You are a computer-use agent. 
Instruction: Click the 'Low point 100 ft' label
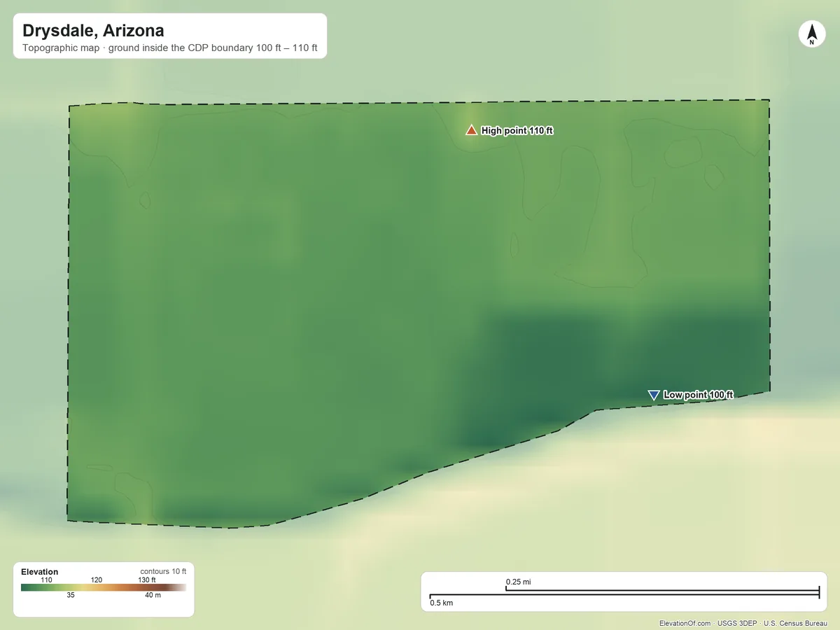coord(698,395)
